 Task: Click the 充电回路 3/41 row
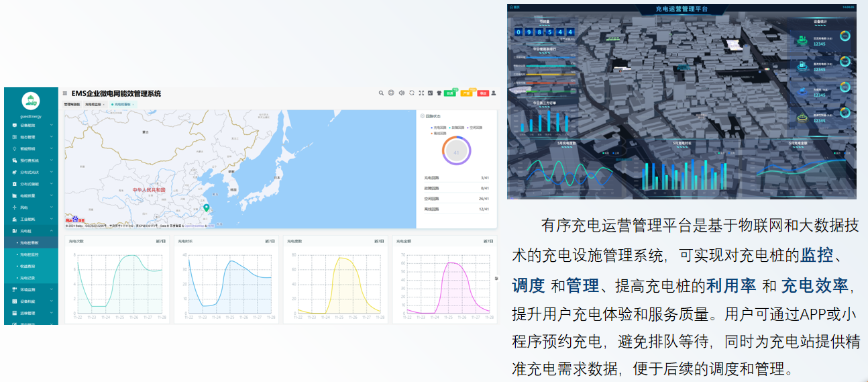456,177
